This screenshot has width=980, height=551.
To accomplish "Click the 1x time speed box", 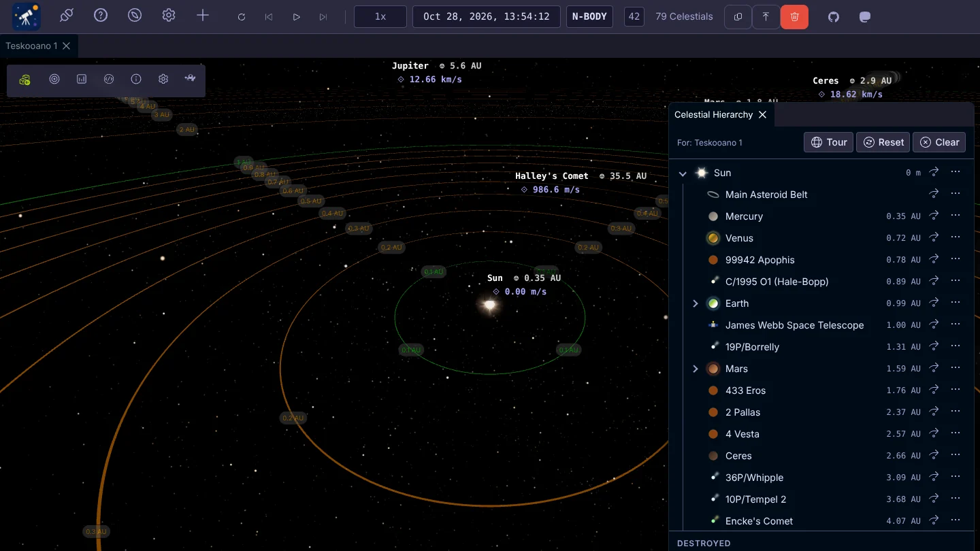I will [380, 16].
